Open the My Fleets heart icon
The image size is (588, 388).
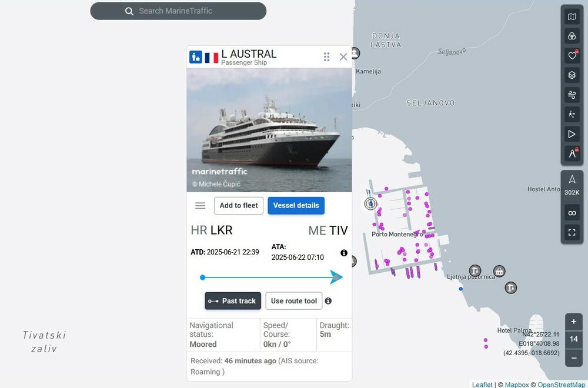click(572, 56)
